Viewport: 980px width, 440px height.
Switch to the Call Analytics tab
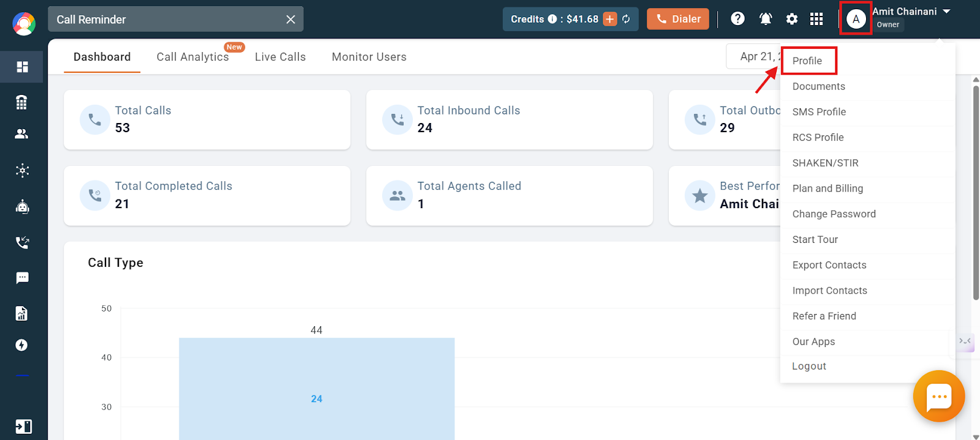[192, 57]
